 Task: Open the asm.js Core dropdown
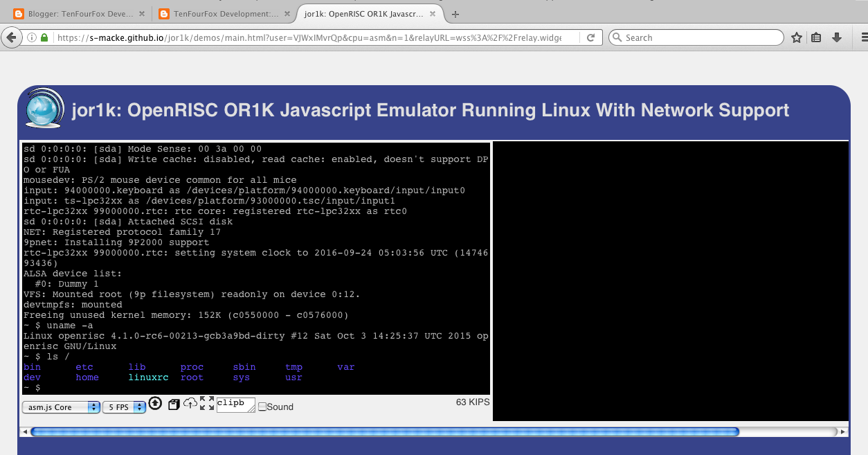(61, 407)
